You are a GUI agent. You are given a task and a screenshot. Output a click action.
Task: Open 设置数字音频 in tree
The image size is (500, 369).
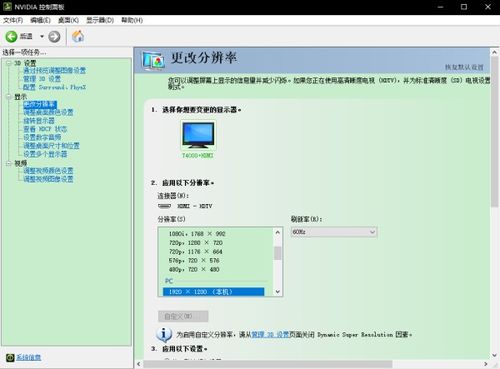[42, 137]
